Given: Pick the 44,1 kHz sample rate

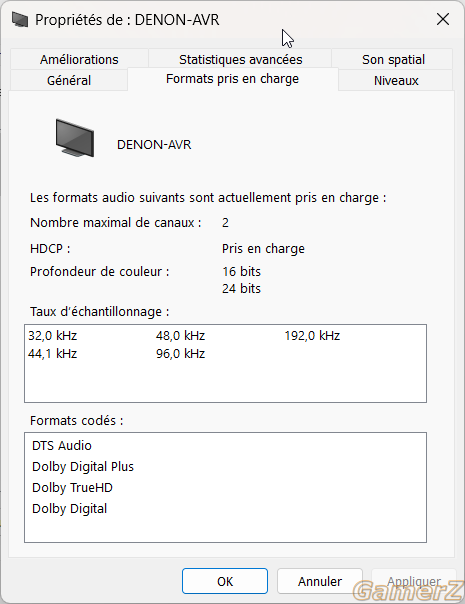Looking at the screenshot, I should [52, 354].
